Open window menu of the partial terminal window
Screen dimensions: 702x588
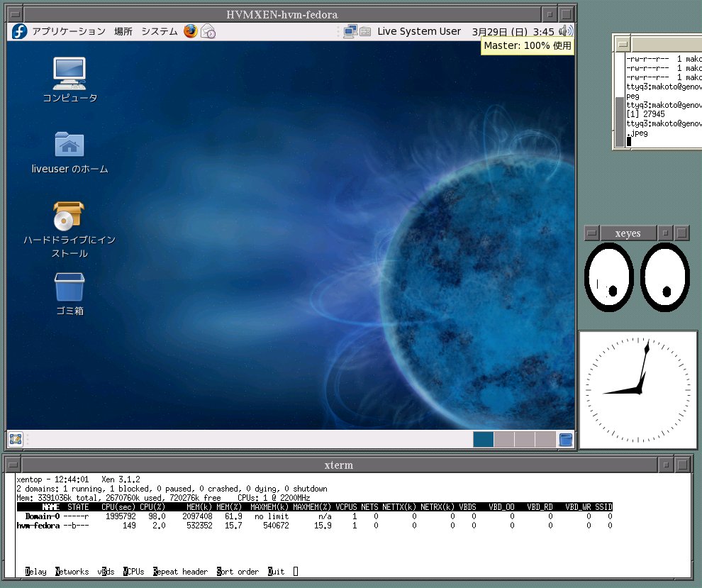tap(623, 44)
